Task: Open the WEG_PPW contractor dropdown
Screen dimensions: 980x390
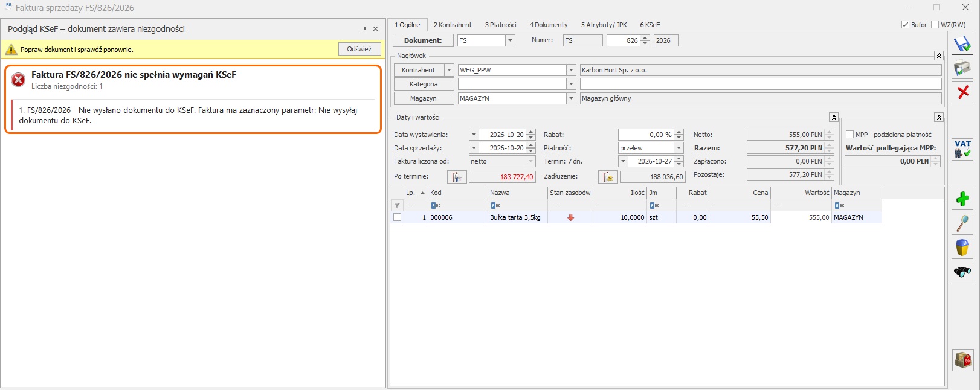Action: pos(571,70)
